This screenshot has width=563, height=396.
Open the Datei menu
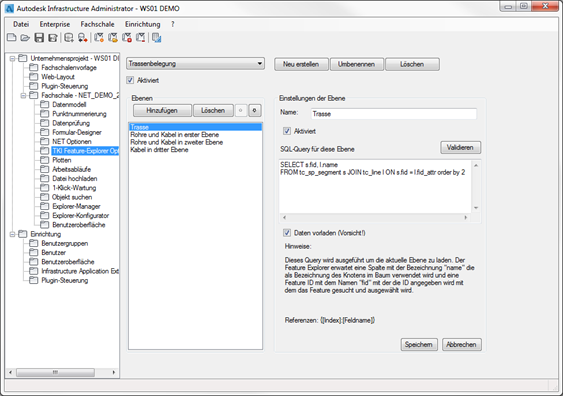pos(21,24)
